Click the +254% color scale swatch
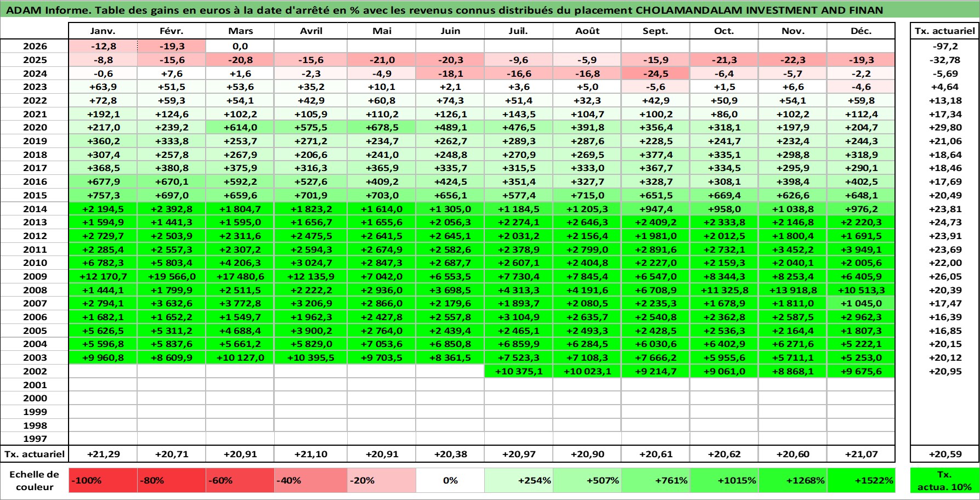The width and height of the screenshot is (980, 500). click(519, 480)
